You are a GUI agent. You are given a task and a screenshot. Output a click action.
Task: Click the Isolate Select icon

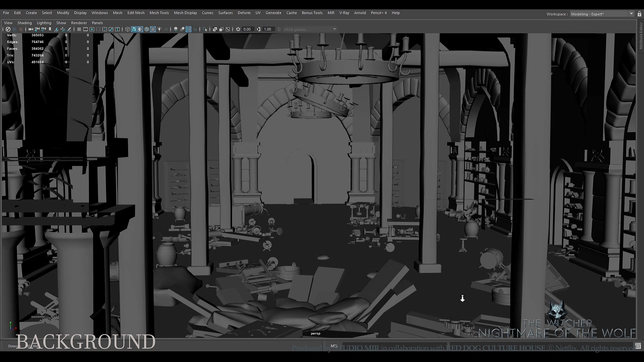[x=205, y=29]
